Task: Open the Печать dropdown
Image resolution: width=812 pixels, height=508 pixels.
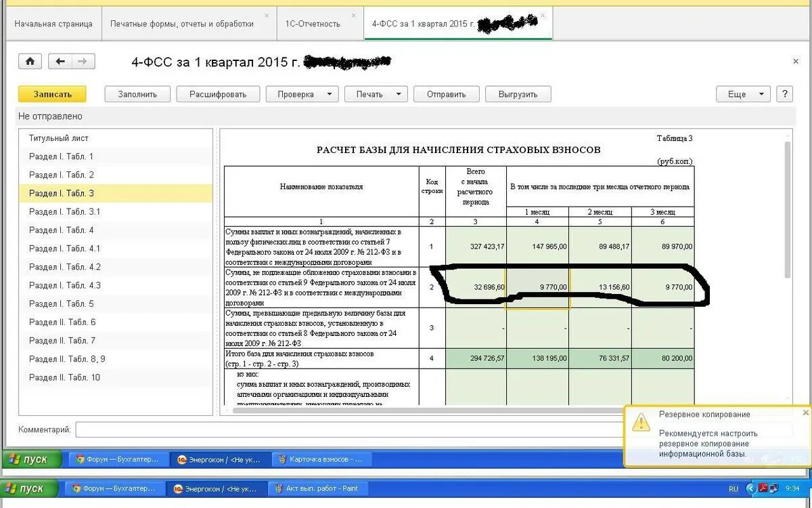Action: pos(376,94)
